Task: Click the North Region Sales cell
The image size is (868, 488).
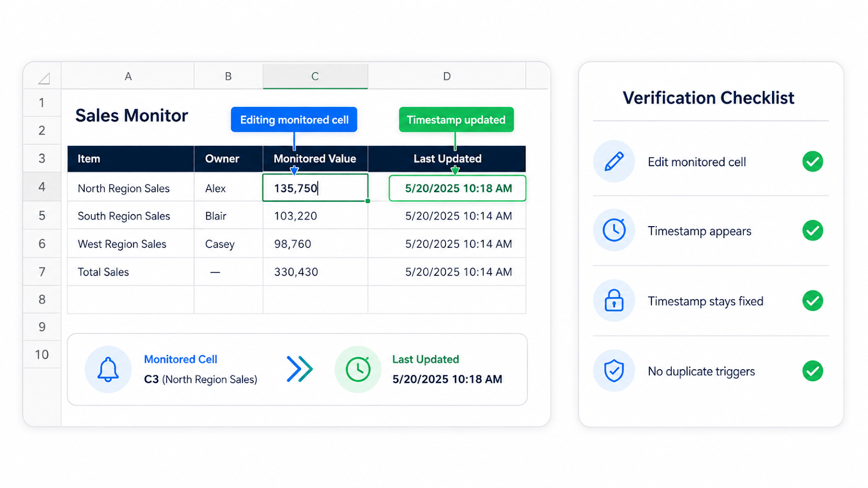Action: tap(131, 188)
